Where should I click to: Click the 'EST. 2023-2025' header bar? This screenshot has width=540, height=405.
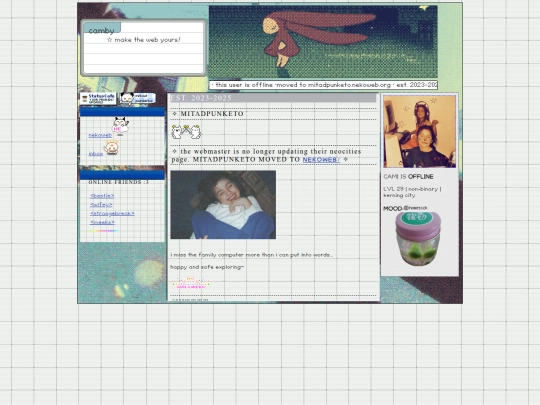pyautogui.click(x=273, y=98)
